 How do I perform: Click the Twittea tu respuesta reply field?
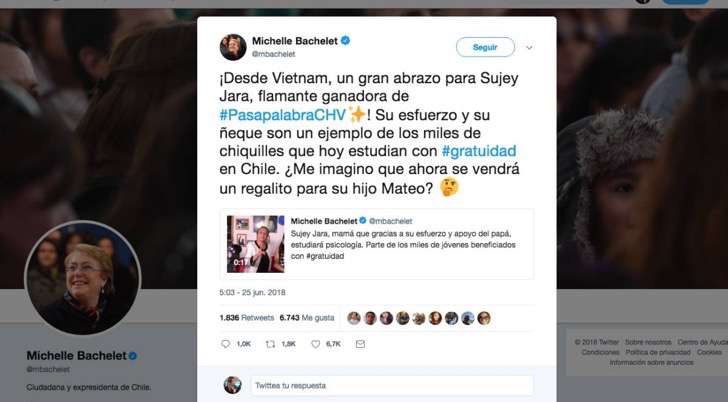point(392,385)
